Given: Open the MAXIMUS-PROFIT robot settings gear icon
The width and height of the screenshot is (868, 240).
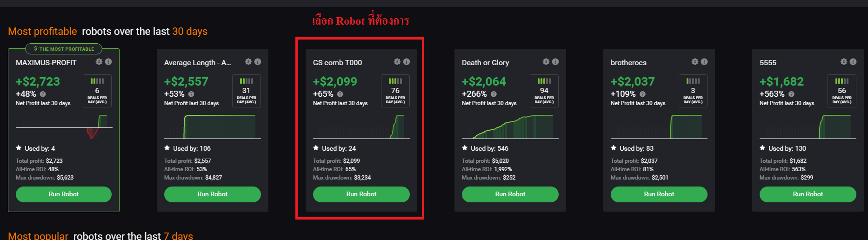Looking at the screenshot, I should click(x=99, y=61).
